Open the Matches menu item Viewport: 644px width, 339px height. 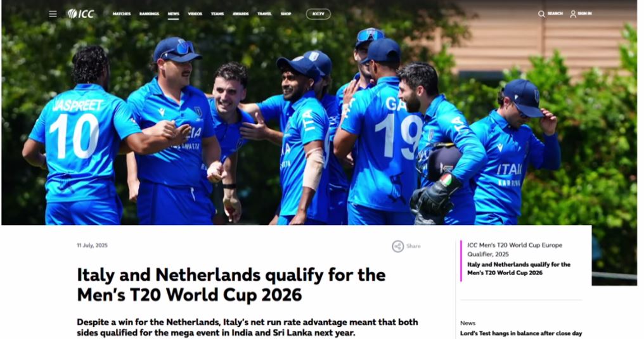click(122, 14)
